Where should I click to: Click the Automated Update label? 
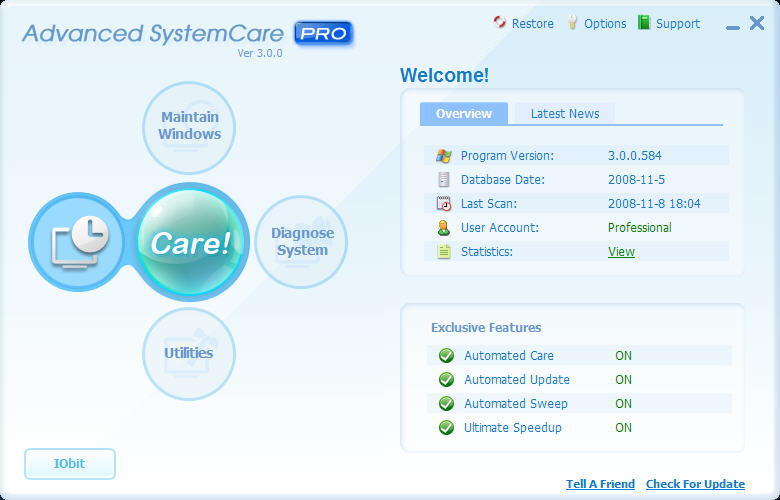tap(517, 380)
